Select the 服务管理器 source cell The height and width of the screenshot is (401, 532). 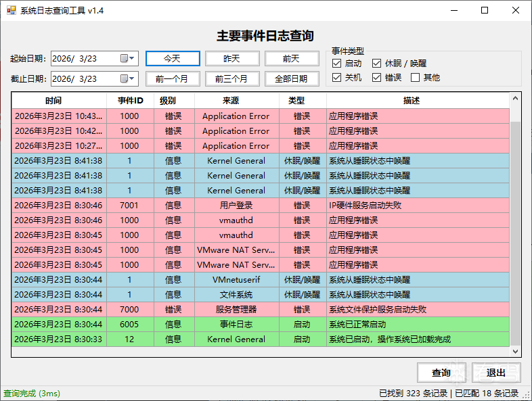(x=236, y=310)
